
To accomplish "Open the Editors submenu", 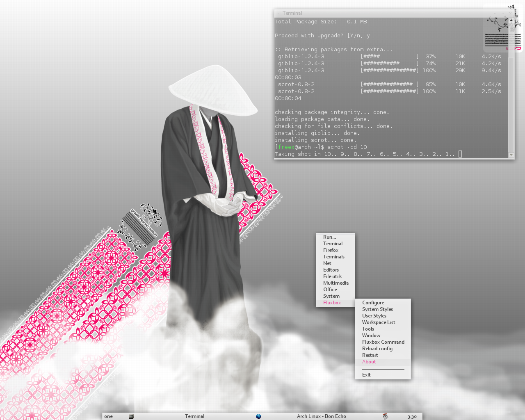I will [335, 270].
